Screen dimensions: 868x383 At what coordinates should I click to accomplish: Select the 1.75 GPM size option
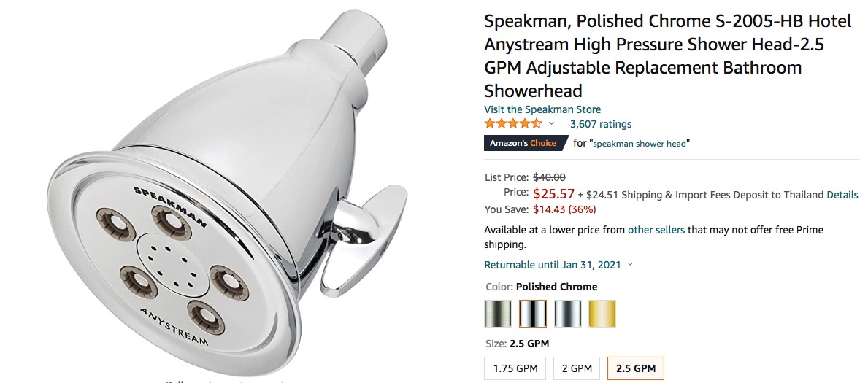(x=515, y=368)
